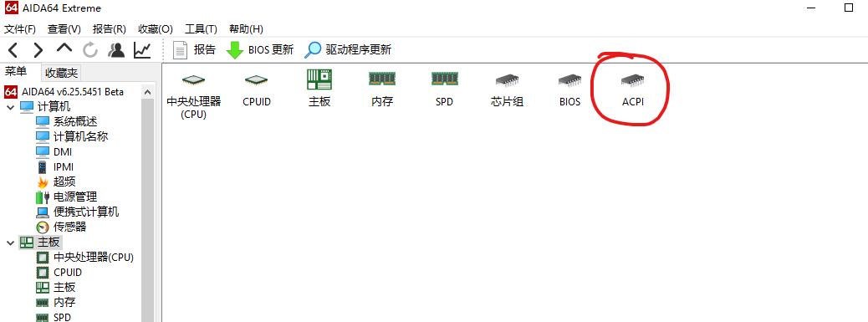Collapse the 主板 tree node in sidebar
Viewport: 868px width, 322px height.
pos(11,243)
